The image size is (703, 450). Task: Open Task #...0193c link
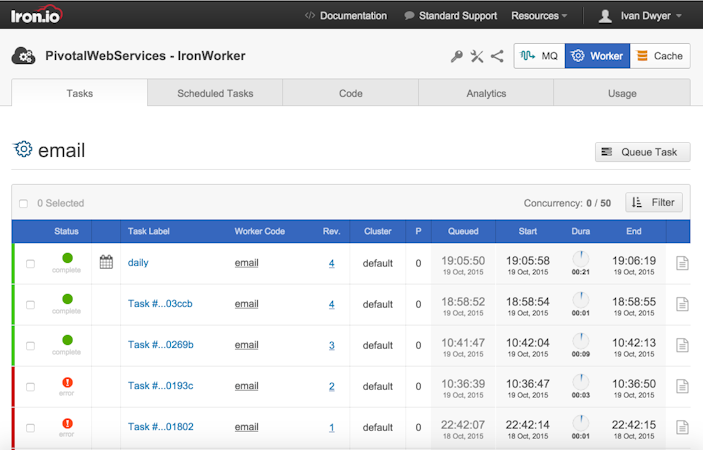click(161, 386)
